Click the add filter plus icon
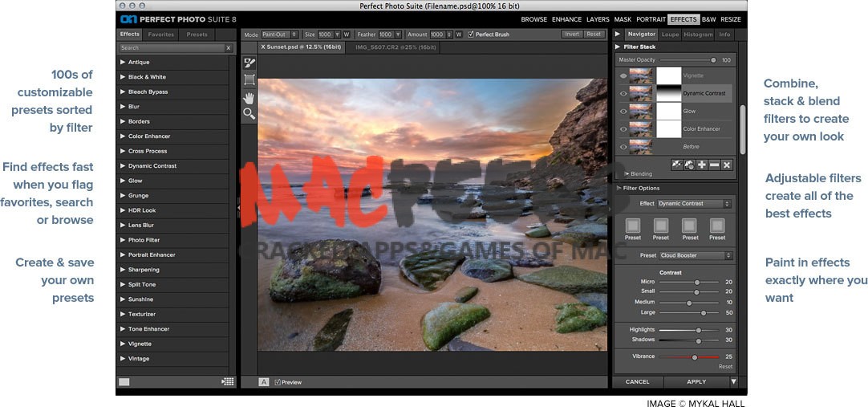The image size is (868, 407). point(702,165)
